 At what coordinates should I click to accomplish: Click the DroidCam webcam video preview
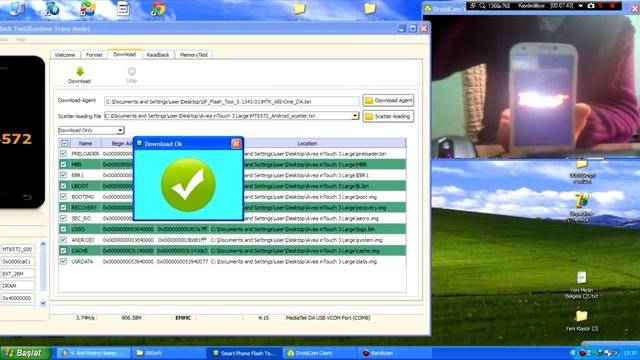536,87
